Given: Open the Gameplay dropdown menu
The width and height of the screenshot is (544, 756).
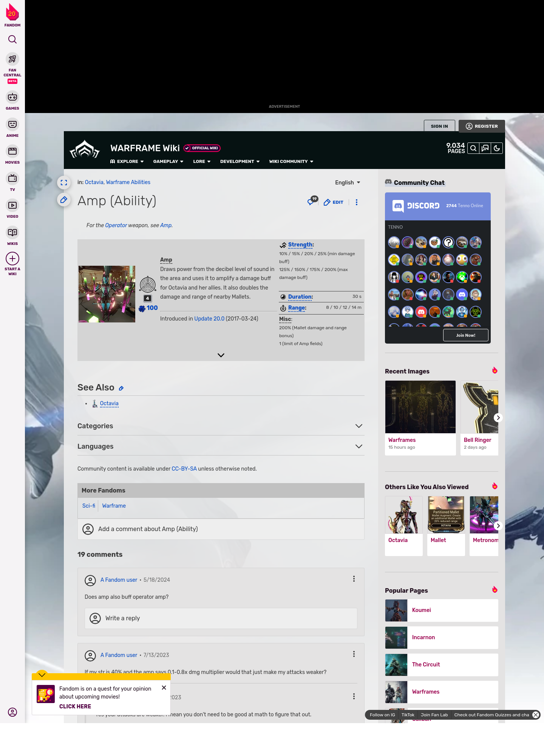Looking at the screenshot, I should (x=168, y=161).
